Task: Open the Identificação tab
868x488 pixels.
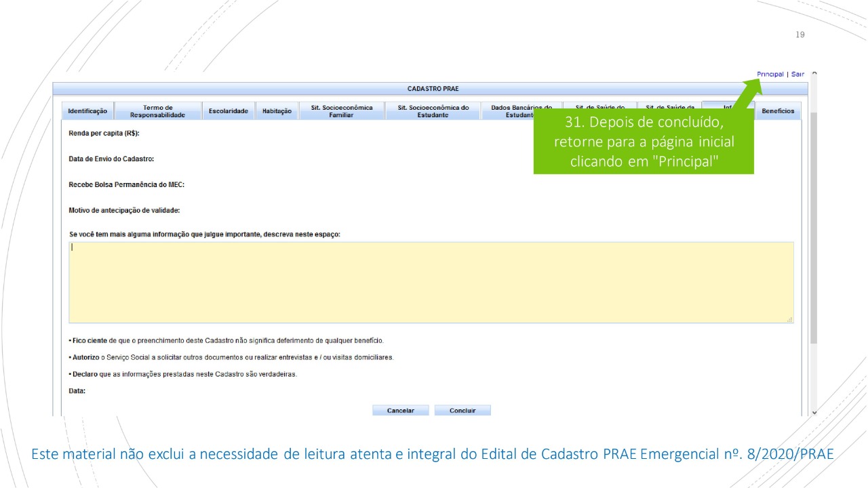Action: (87, 111)
